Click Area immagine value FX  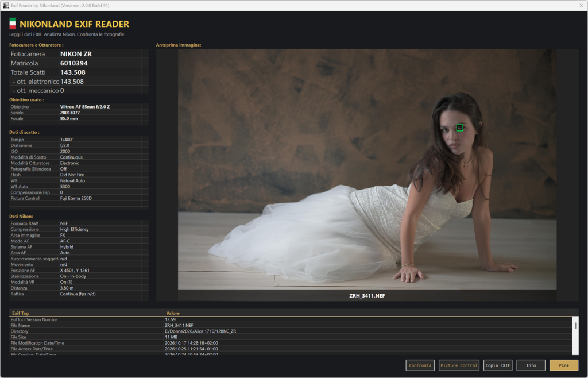coord(63,235)
